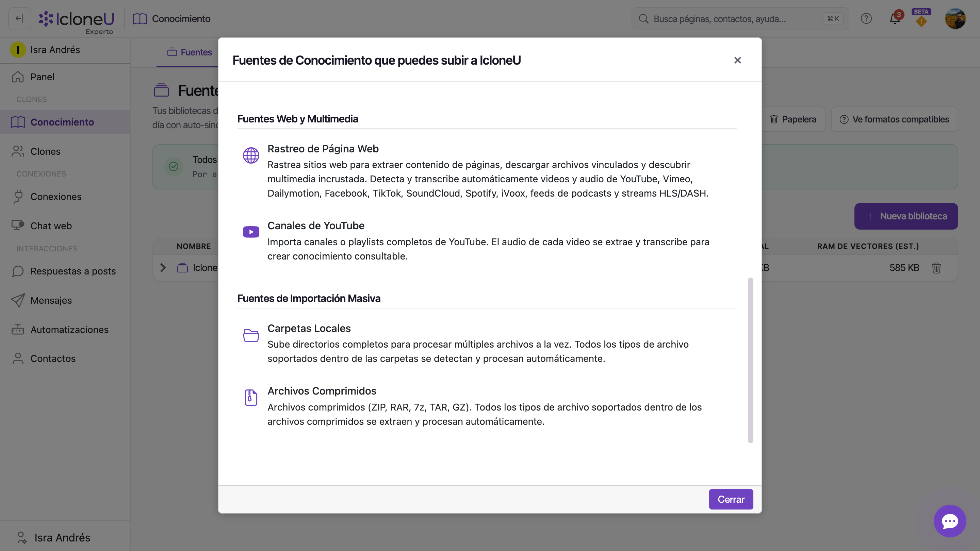Click the YouTube channels play icon

(x=251, y=232)
